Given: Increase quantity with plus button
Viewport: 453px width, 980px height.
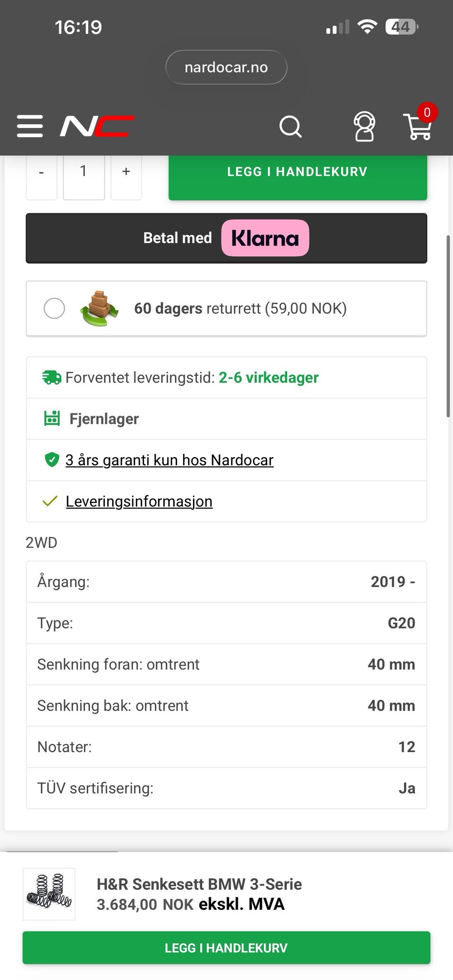Looking at the screenshot, I should (x=126, y=172).
